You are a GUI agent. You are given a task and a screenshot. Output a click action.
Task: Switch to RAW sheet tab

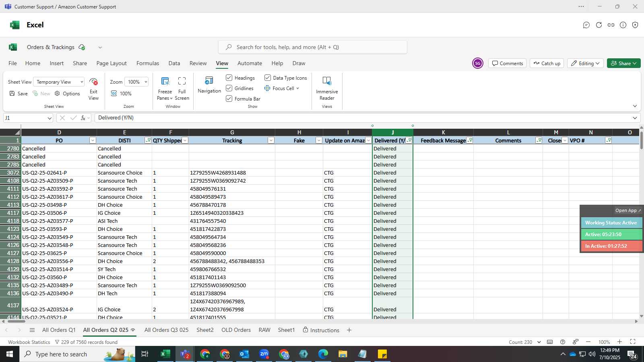pos(264,330)
